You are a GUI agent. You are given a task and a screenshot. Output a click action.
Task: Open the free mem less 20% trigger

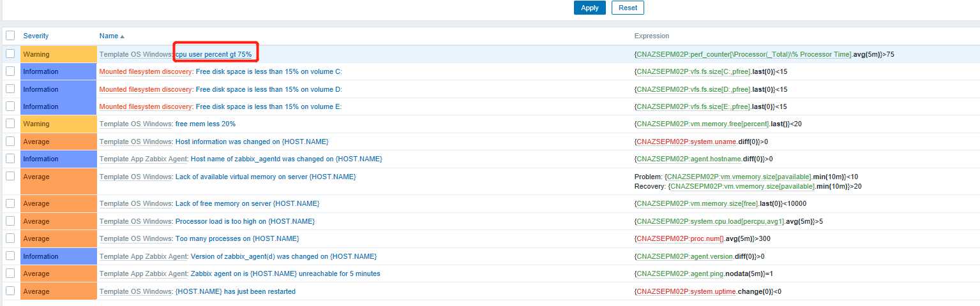[x=206, y=124]
